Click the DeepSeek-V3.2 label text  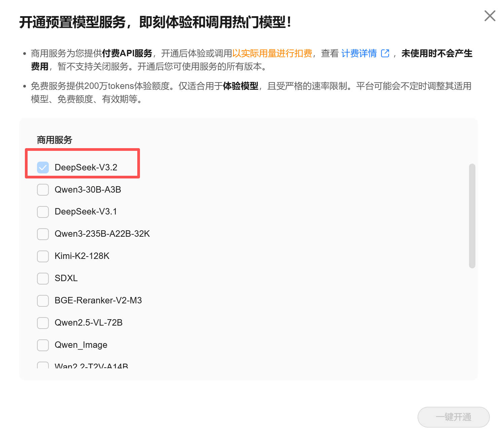coord(86,167)
